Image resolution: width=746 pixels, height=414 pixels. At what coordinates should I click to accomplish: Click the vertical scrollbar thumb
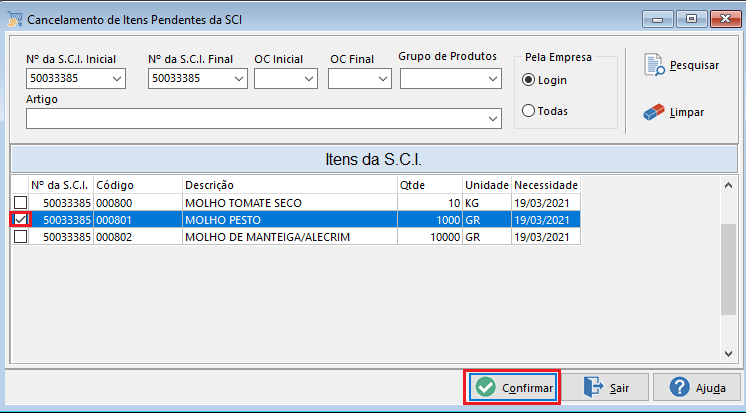point(728,269)
